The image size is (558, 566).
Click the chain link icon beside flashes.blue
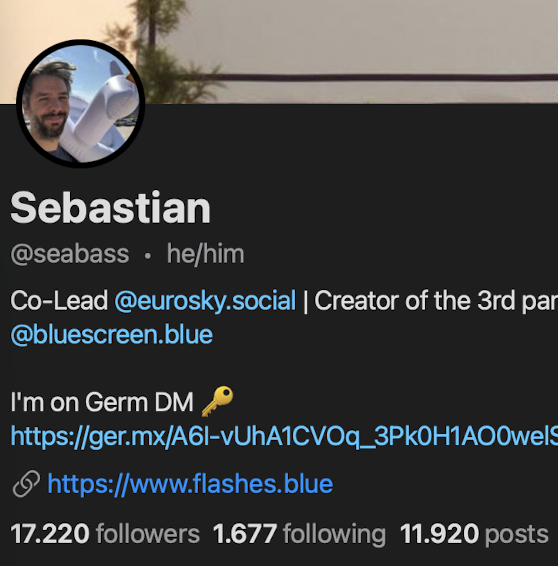pyautogui.click(x=26, y=484)
